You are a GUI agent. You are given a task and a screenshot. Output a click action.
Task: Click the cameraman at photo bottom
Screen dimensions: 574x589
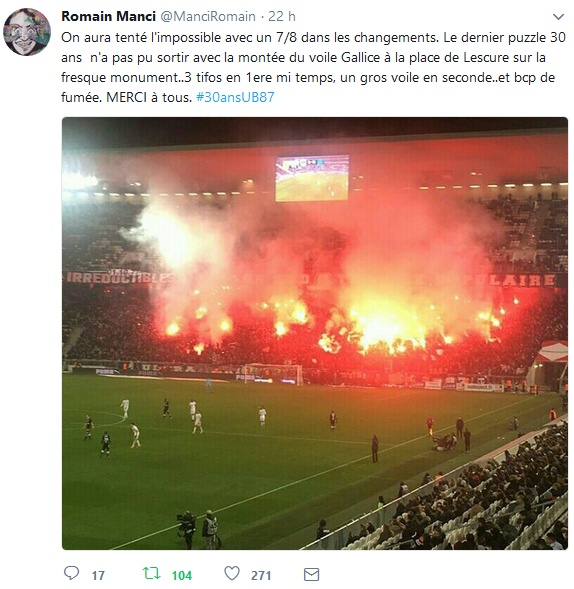tap(187, 529)
